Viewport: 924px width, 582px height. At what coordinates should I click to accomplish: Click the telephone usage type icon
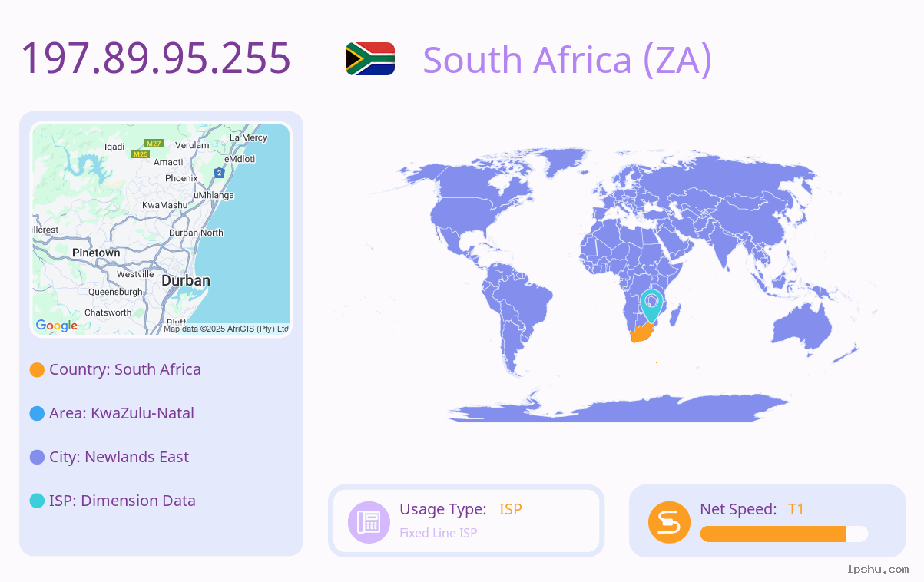tap(369, 522)
